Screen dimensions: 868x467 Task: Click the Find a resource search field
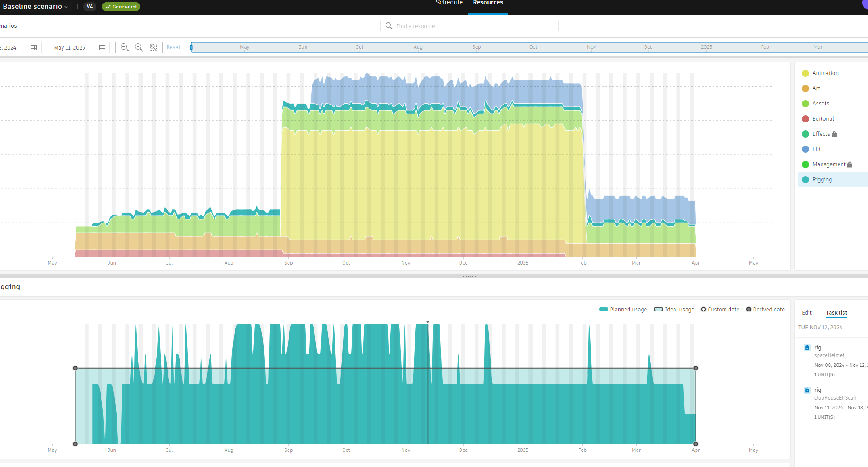point(469,26)
